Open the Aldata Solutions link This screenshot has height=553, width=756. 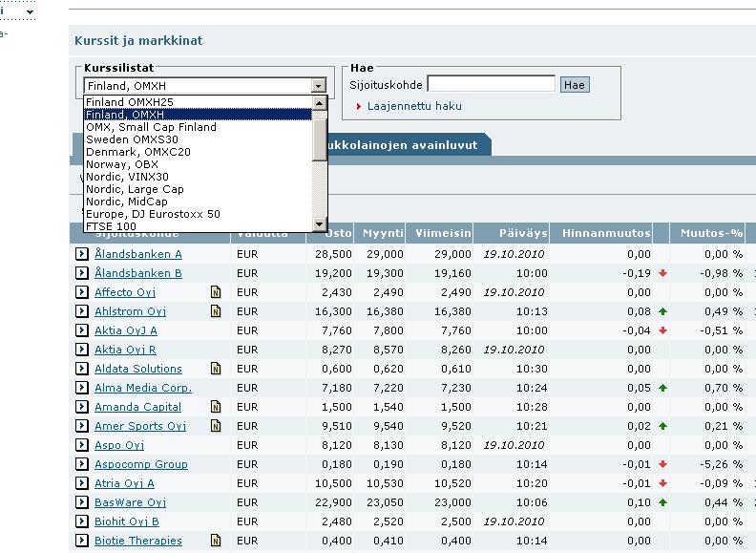137,369
